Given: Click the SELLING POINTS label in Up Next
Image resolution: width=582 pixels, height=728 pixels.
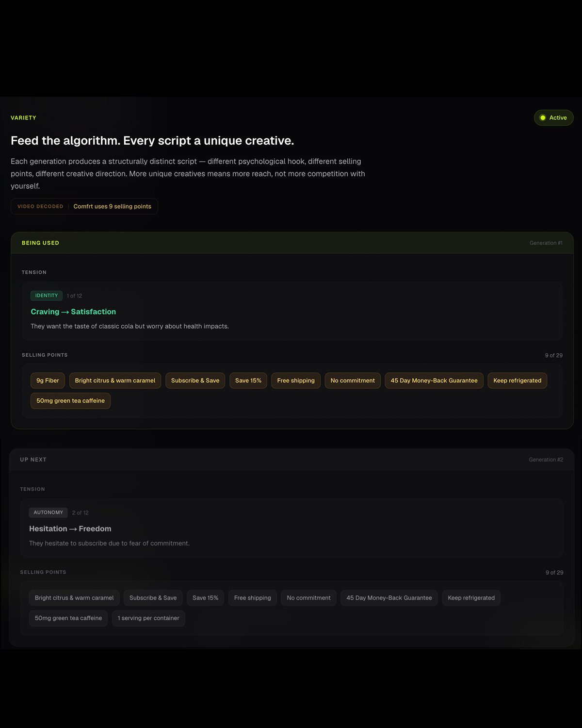Looking at the screenshot, I should (x=43, y=572).
